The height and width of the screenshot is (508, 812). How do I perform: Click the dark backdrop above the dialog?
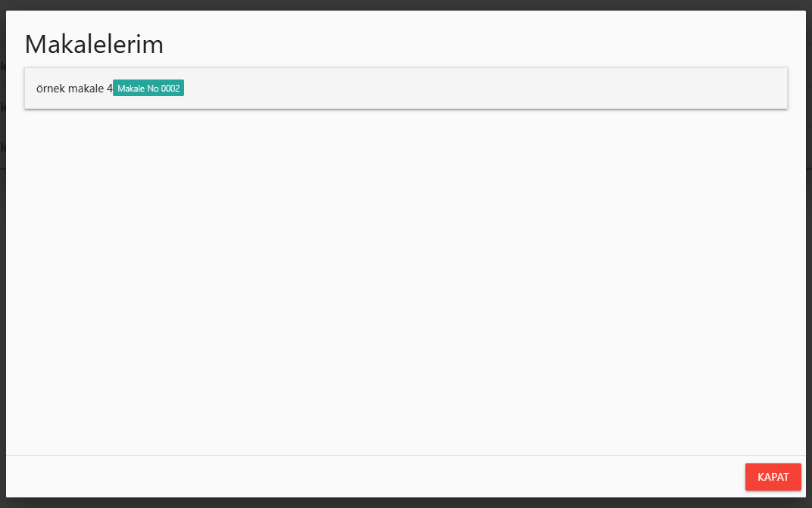406,5
